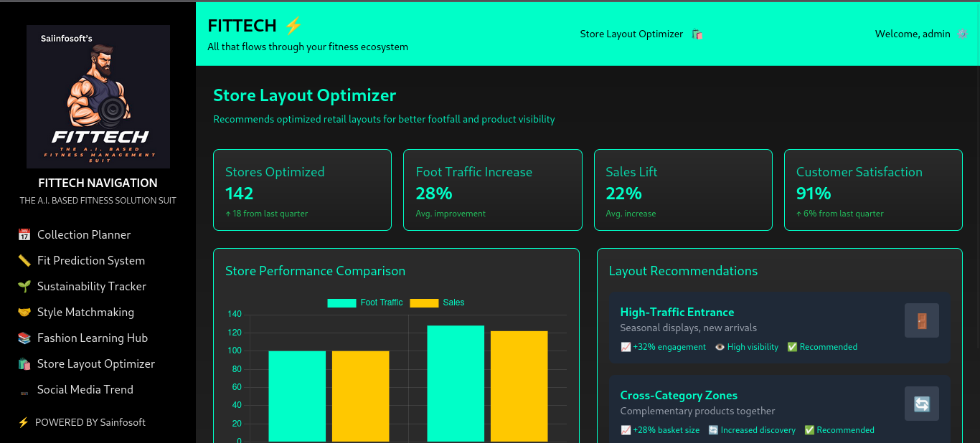Click the FITTECH bodybuilder logo image
This screenshot has height=443, width=980.
point(98,97)
